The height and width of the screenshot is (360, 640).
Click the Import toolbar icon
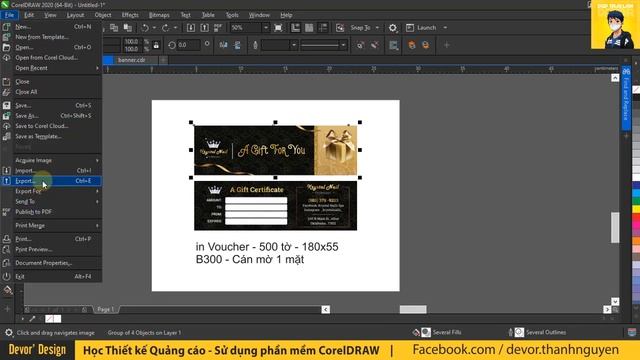pyautogui.click(x=191, y=28)
